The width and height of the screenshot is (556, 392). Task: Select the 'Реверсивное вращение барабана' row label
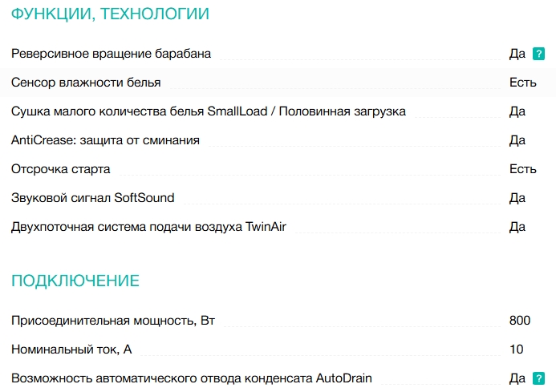click(112, 54)
